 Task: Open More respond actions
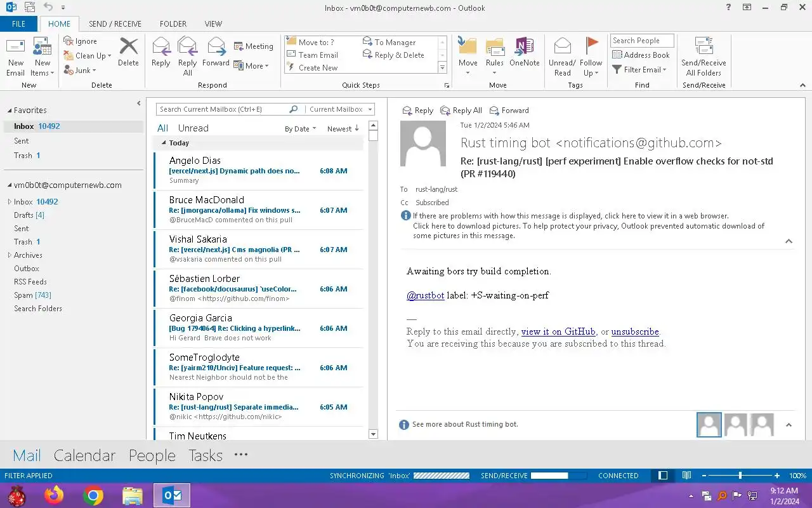point(251,66)
